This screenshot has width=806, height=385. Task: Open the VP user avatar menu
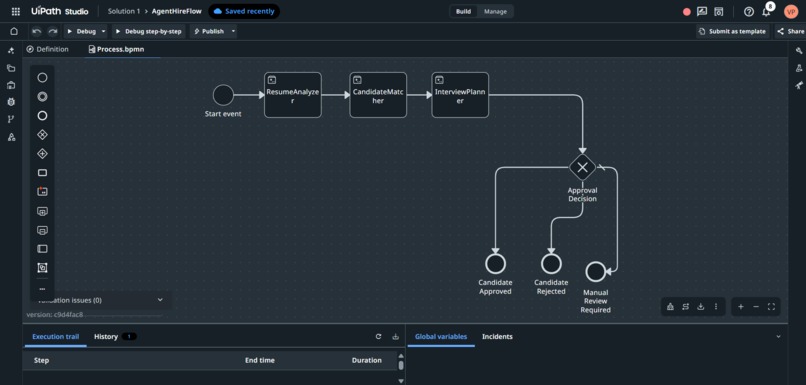coord(791,11)
